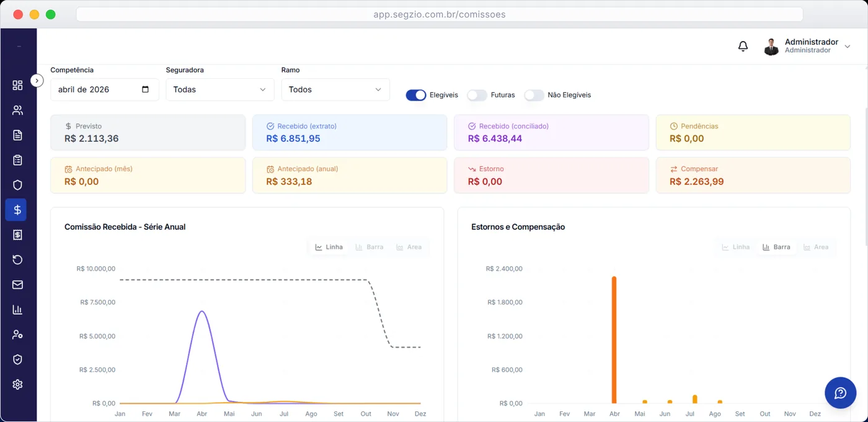Viewport: 868px width, 422px height.
Task: Open the bar chart reports icon in sidebar
Action: click(x=17, y=310)
